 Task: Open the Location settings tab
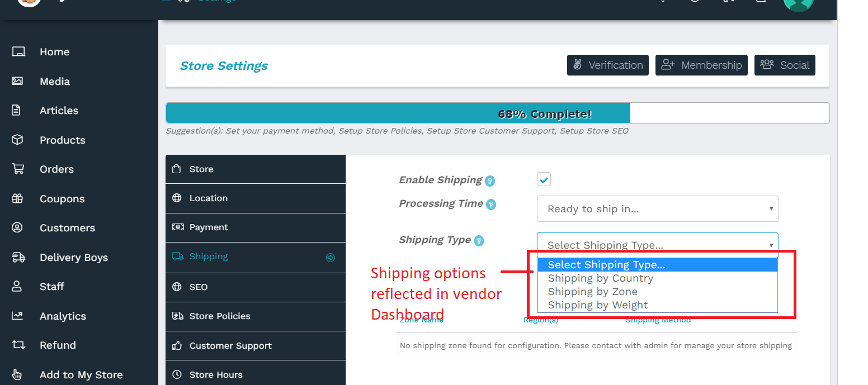pyautogui.click(x=256, y=198)
